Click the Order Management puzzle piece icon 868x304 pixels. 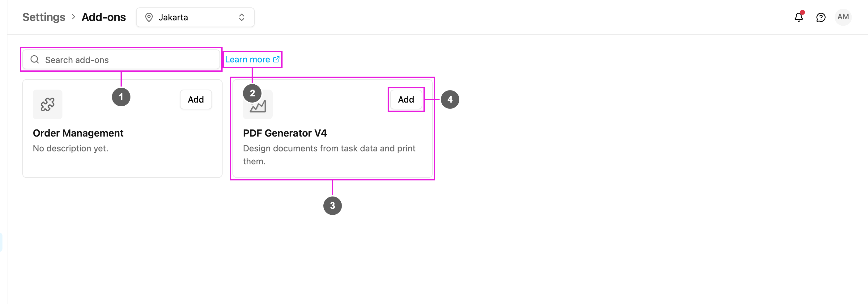coord(48,104)
